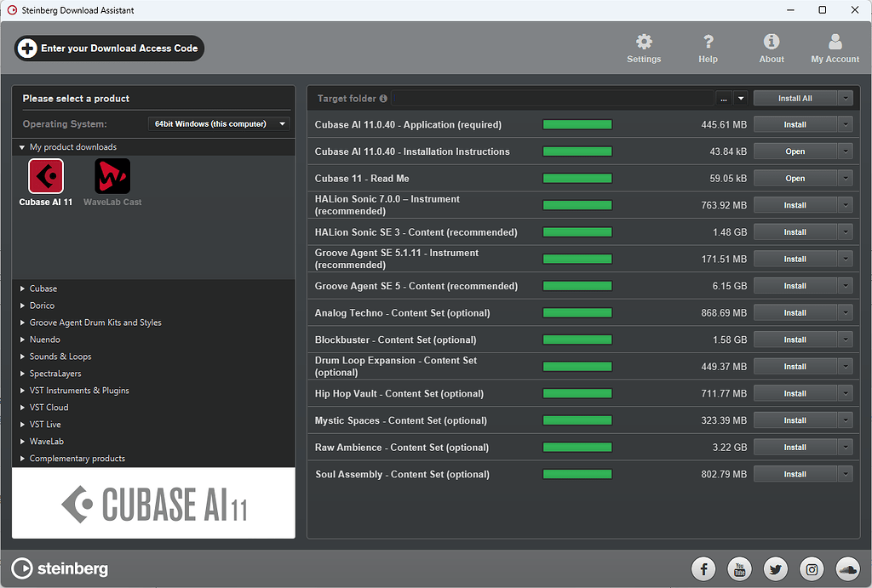Open the Cubase AI 11 product icon
872x588 pixels.
(x=46, y=176)
